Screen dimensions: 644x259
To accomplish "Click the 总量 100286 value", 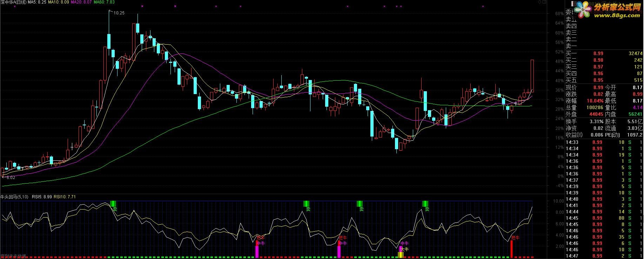I will point(595,108).
